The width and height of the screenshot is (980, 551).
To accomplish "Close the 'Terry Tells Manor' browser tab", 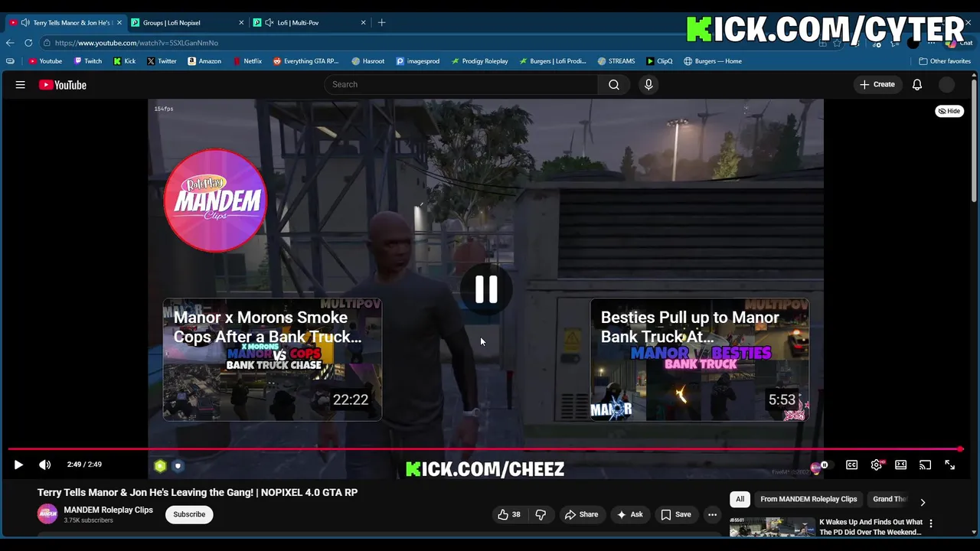I will [x=119, y=22].
